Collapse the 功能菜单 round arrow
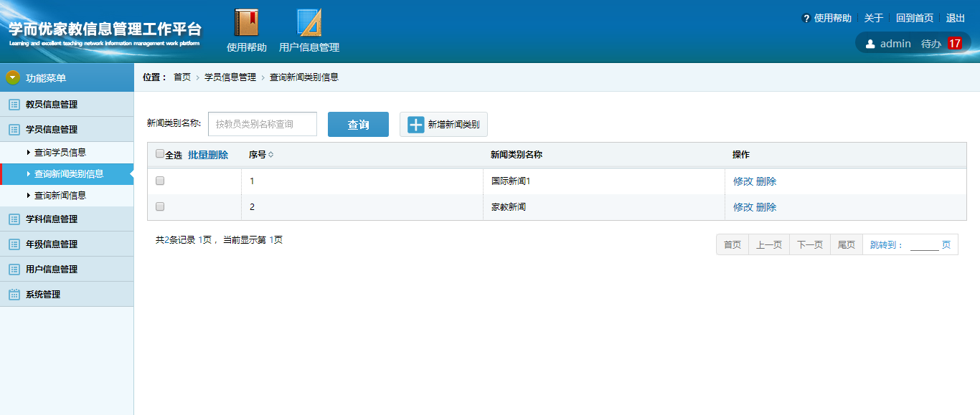The image size is (980, 415). coord(13,77)
